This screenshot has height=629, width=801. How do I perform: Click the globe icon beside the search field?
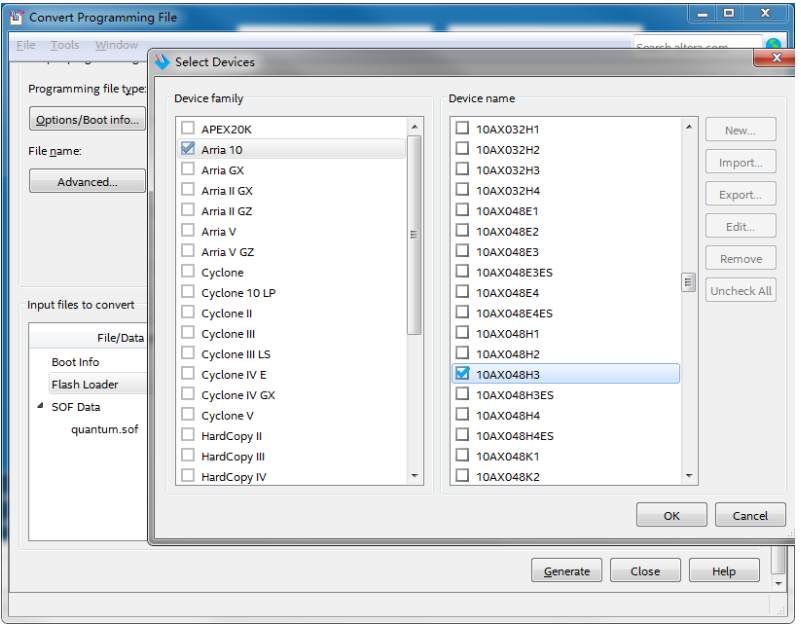pos(773,44)
